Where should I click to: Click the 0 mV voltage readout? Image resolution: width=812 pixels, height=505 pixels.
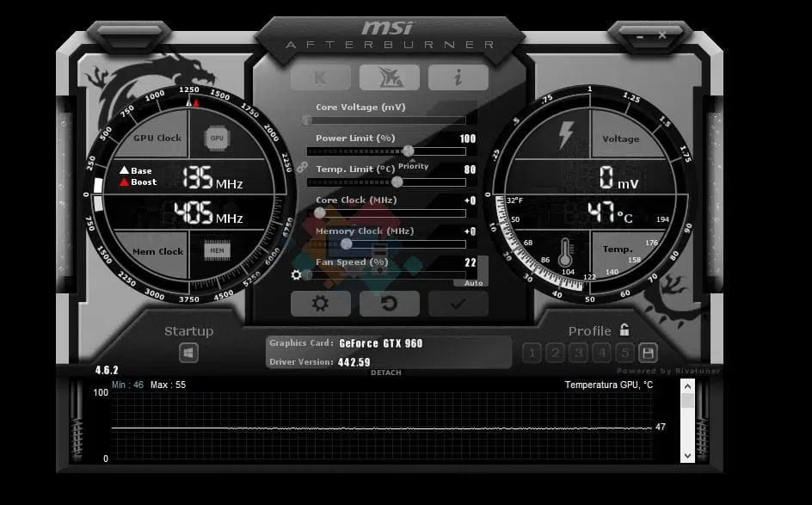618,178
